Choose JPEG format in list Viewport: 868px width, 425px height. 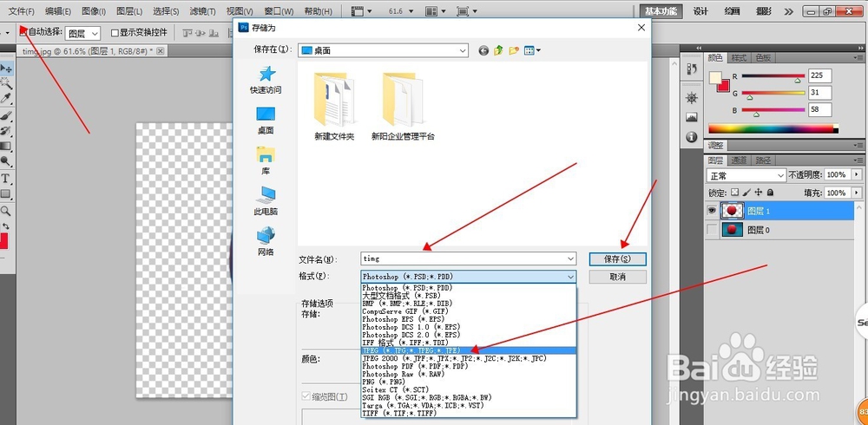tap(469, 350)
